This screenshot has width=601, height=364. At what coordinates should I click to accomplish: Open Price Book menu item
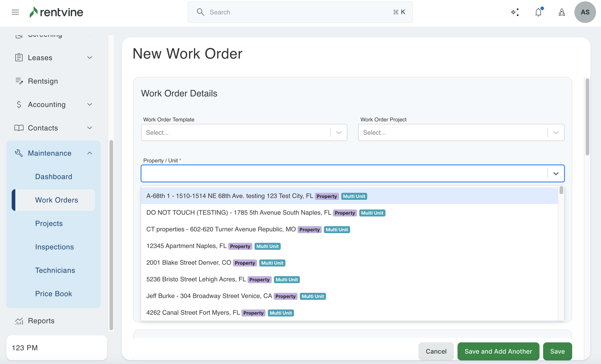pyautogui.click(x=53, y=294)
